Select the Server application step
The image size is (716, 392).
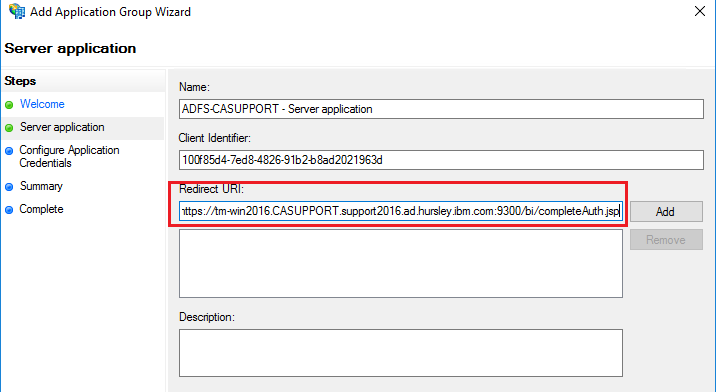pyautogui.click(x=62, y=127)
